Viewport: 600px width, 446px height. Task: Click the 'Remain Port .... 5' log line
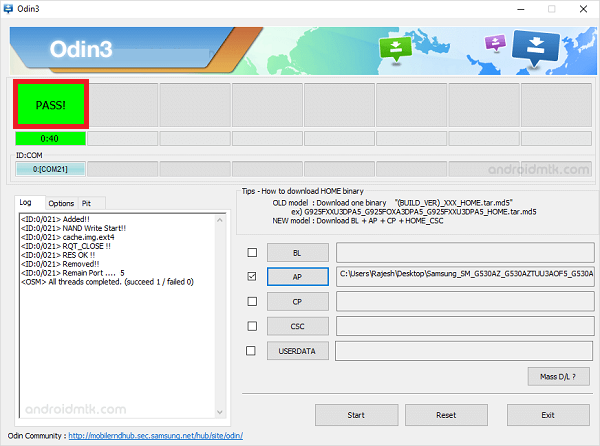point(73,273)
